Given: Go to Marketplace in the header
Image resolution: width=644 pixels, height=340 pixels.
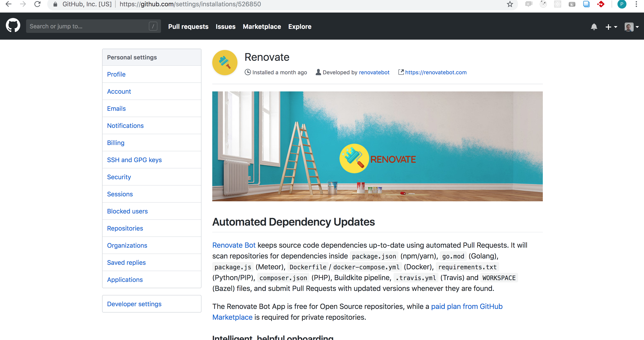Looking at the screenshot, I should tap(262, 27).
